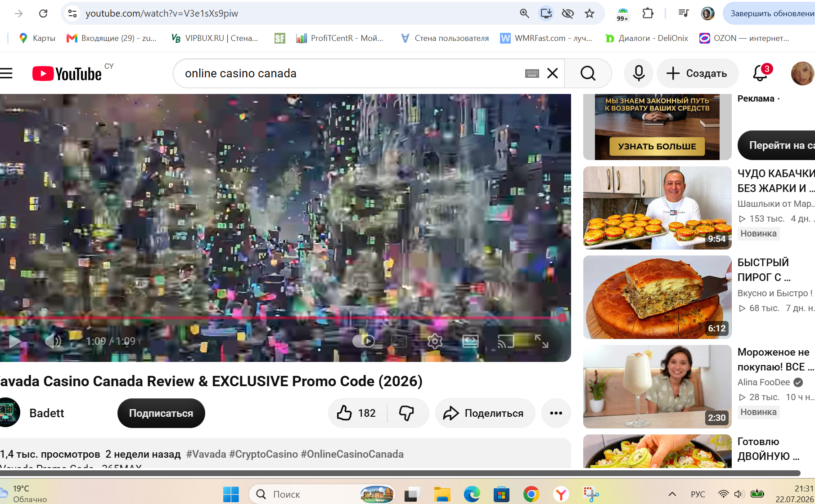The image size is (815, 504).
Task: Enter full screen in the video player
Action: (x=541, y=341)
